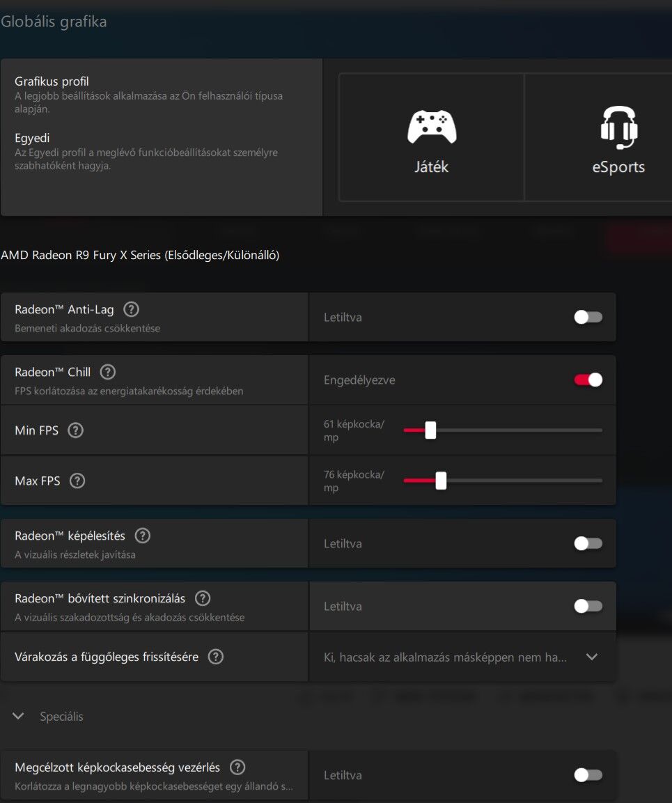
Task: Click Letiltva status in képélesítés row
Action: [x=343, y=544]
